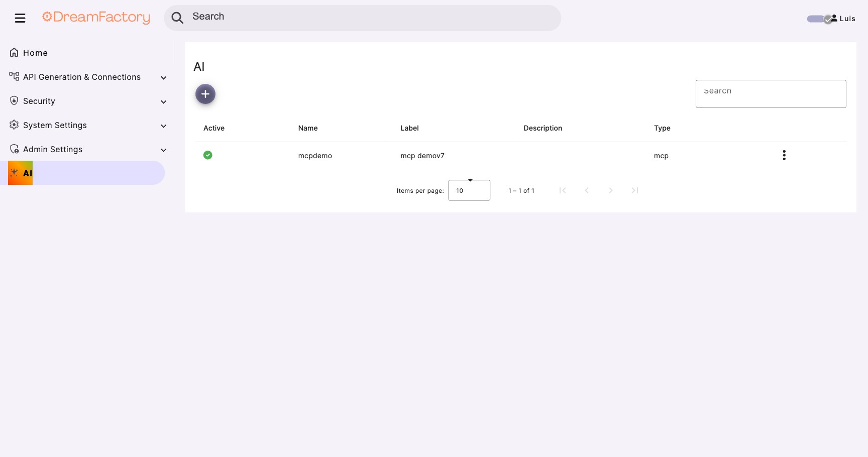Select the AI menu item in sidebar
Screen dimensions: 868x457
click(27, 172)
